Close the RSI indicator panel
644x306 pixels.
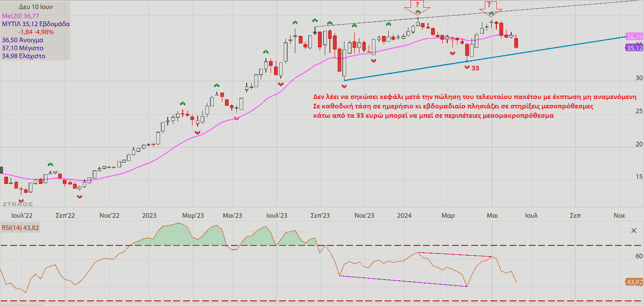click(634, 230)
